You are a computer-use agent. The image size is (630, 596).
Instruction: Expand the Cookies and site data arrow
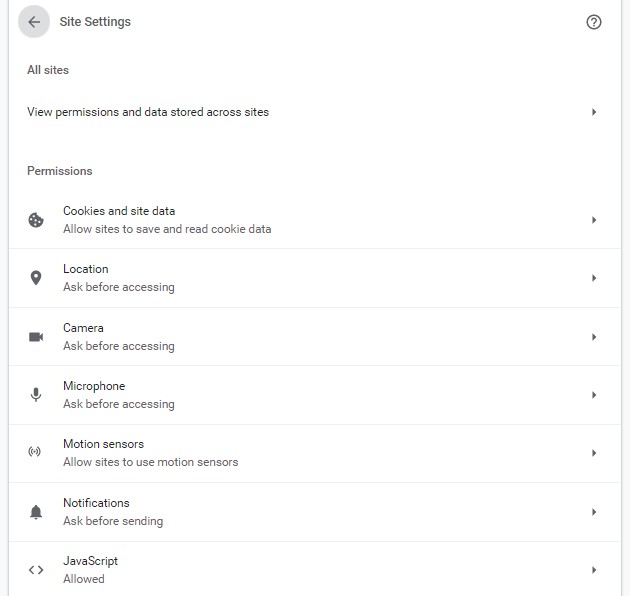pos(594,220)
